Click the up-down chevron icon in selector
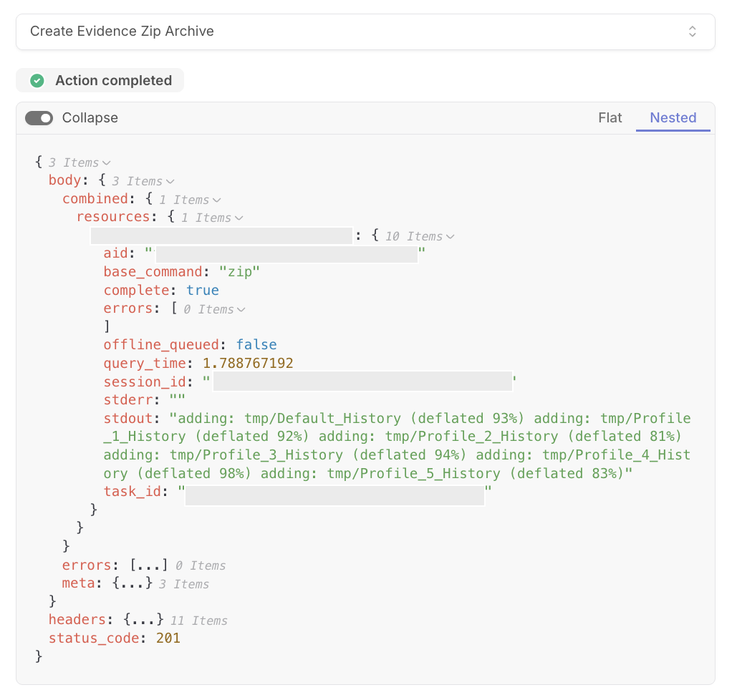Screen dimensions: 732x700 (x=693, y=31)
